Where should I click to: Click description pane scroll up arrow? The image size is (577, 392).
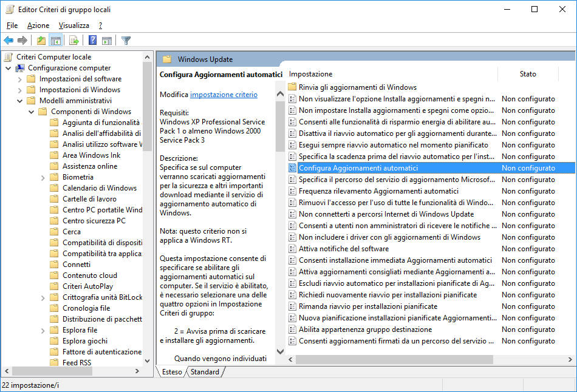280,94
